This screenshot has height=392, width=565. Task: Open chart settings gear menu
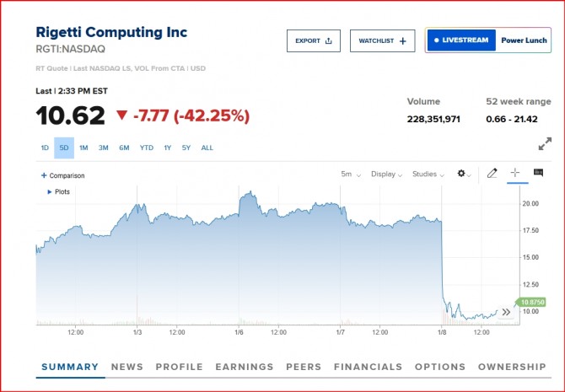tap(463, 174)
